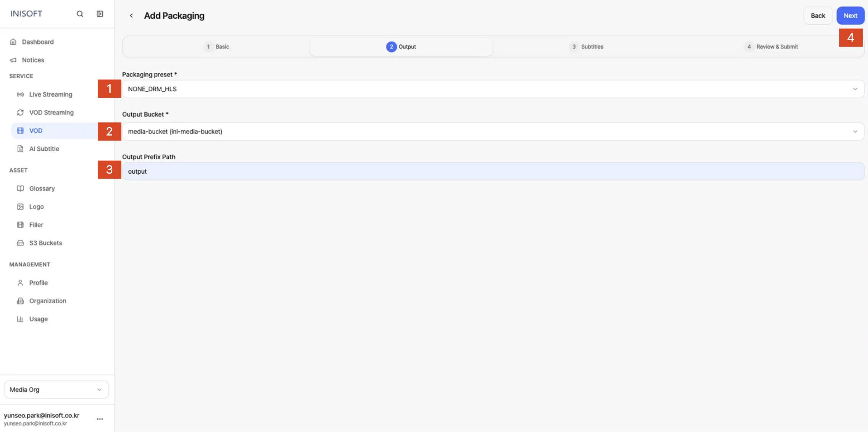Collapse the sidebar using the panel icon
The width and height of the screenshot is (868, 432).
click(100, 14)
